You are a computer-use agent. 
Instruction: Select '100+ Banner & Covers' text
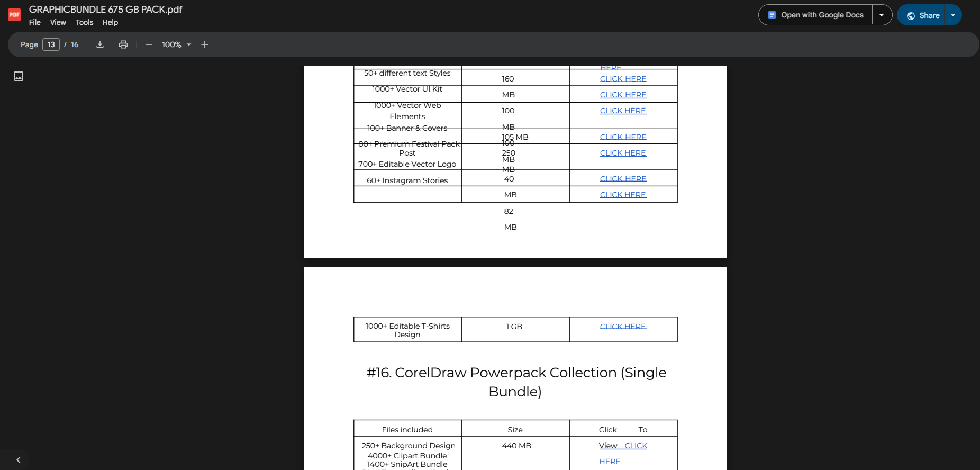[x=407, y=128]
